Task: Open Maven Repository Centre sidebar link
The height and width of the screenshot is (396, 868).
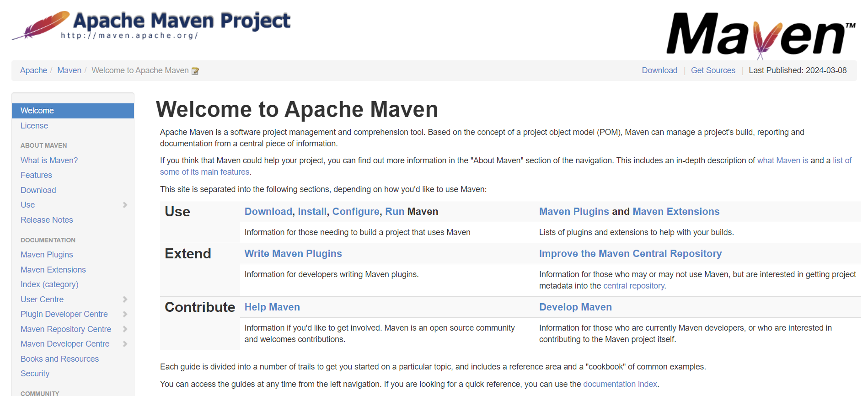Action: point(66,329)
